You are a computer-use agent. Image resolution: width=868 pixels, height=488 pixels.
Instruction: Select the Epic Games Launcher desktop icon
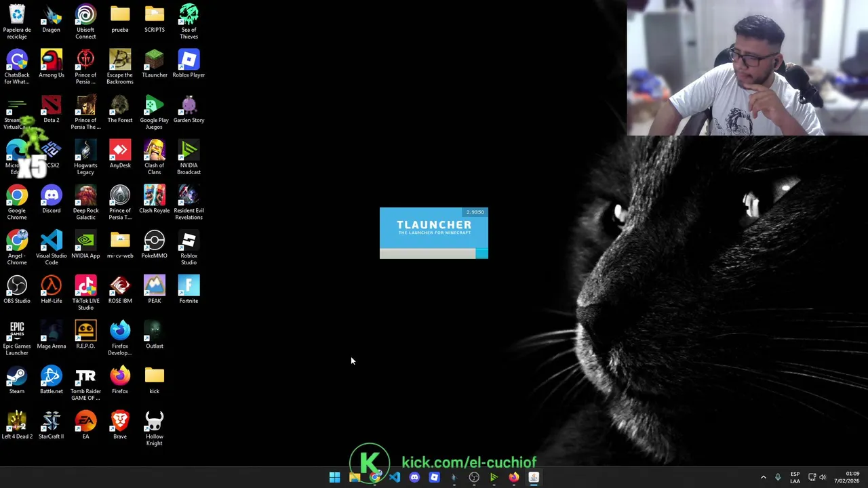pos(17,338)
